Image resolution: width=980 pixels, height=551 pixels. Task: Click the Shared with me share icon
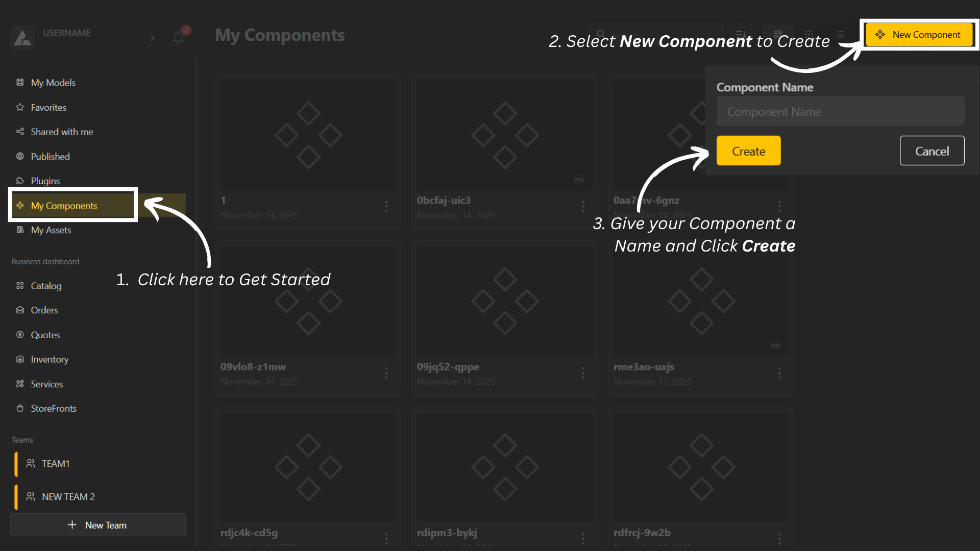(20, 132)
